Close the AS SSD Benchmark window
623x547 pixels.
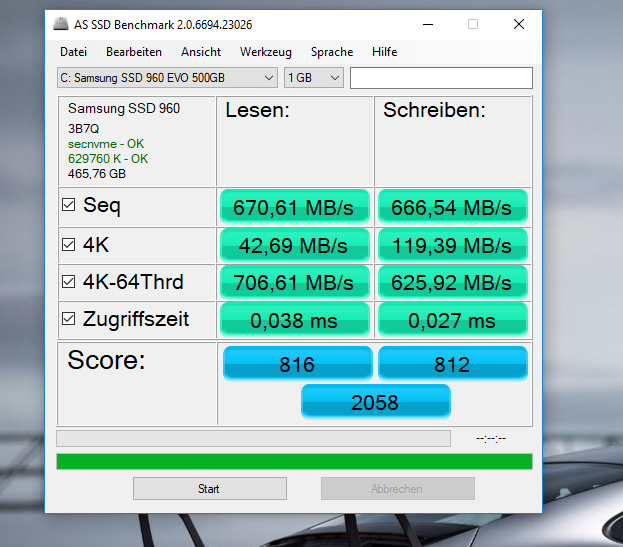(519, 24)
